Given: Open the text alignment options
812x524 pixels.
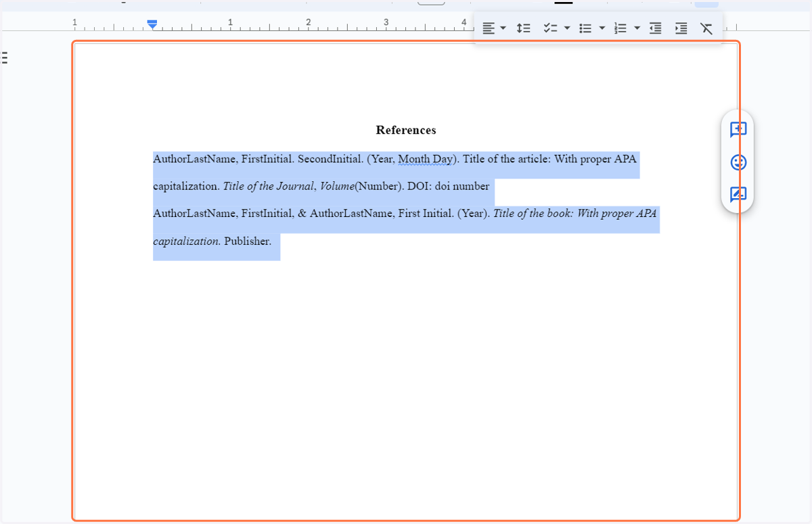Looking at the screenshot, I should click(x=493, y=28).
